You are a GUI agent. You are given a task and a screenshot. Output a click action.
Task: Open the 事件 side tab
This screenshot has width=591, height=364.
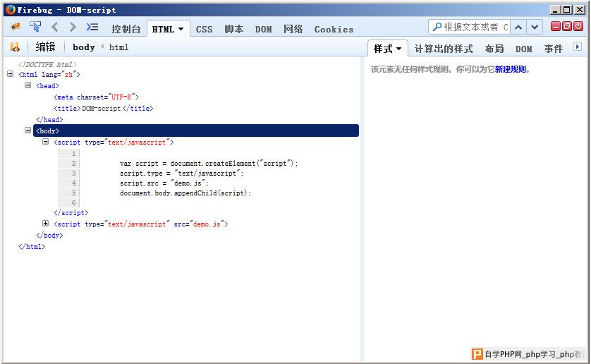click(x=554, y=49)
